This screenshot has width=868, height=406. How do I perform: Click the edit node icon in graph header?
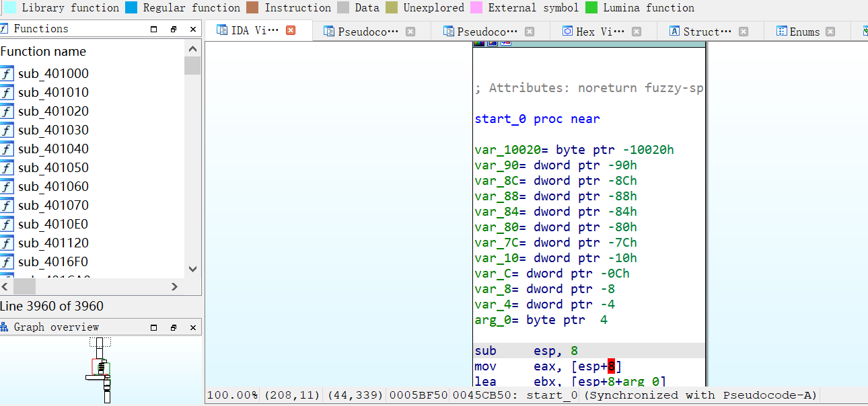click(x=493, y=43)
